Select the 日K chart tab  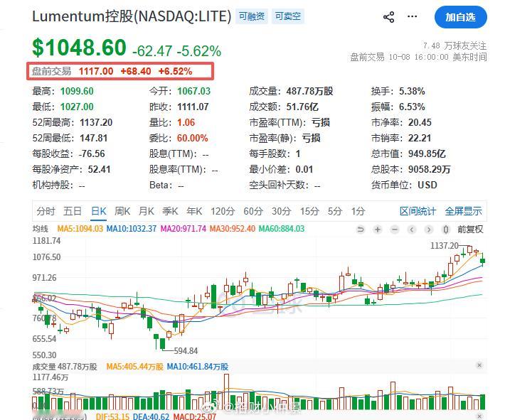[99, 211]
